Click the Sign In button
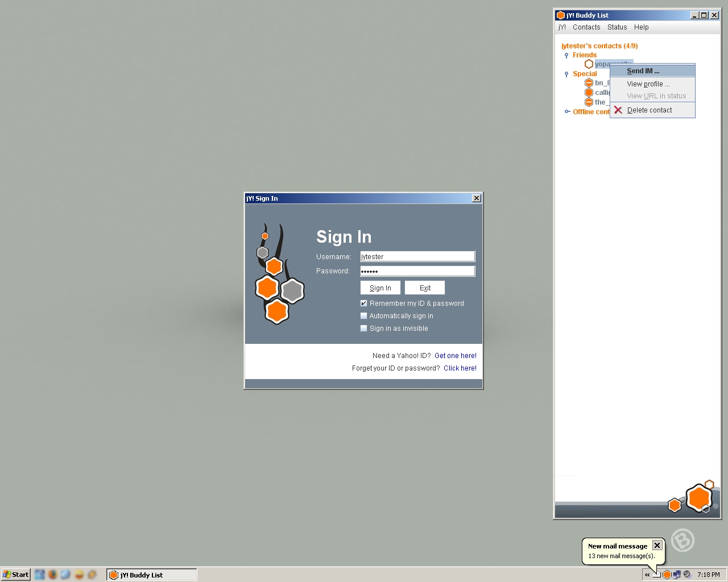728x582 pixels. [x=380, y=288]
